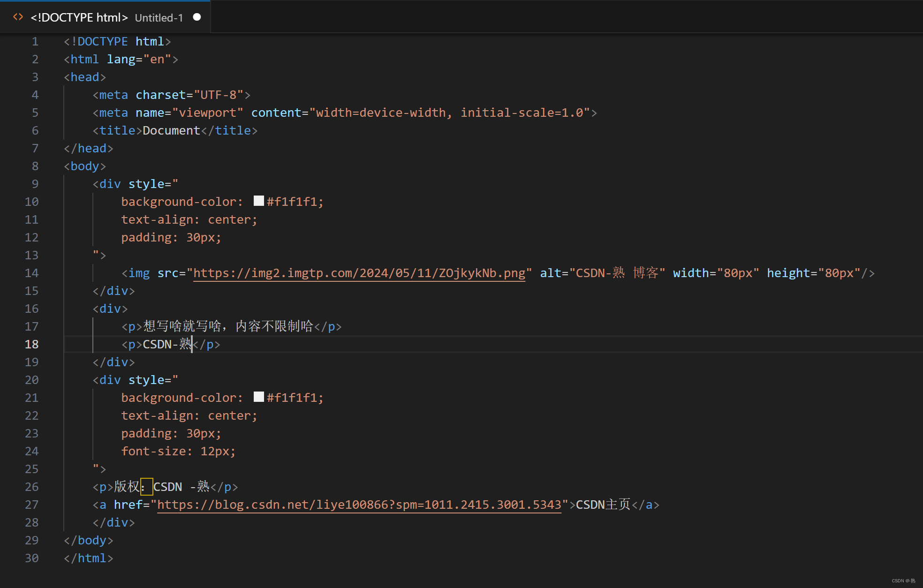
Task: Click the lang attribute on line 2
Action: [x=121, y=59]
